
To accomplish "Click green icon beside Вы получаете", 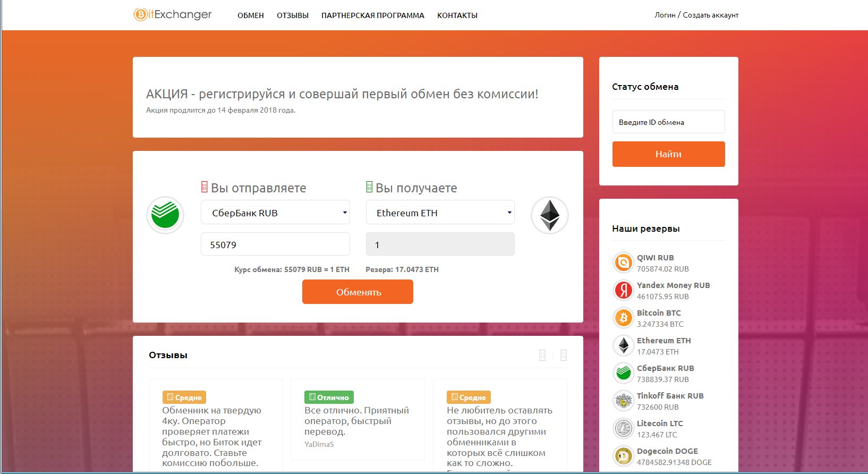I will click(x=369, y=187).
